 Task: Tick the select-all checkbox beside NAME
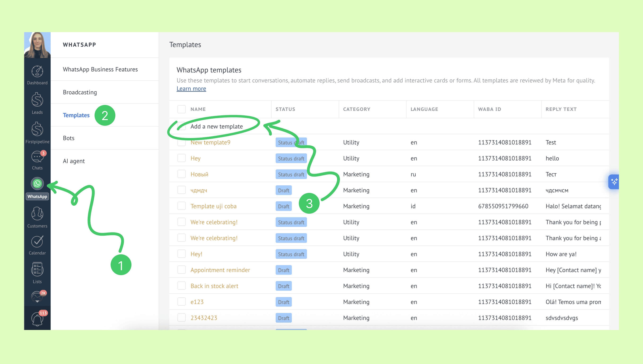point(182,109)
